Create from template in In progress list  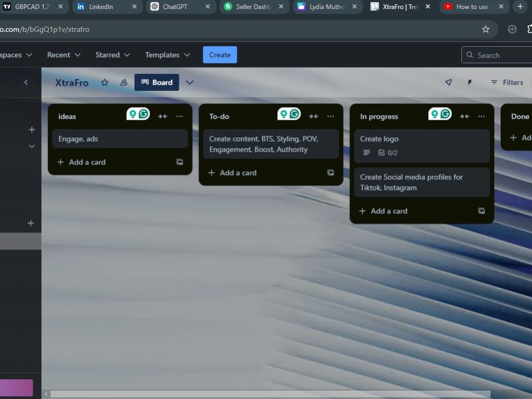coord(481,211)
